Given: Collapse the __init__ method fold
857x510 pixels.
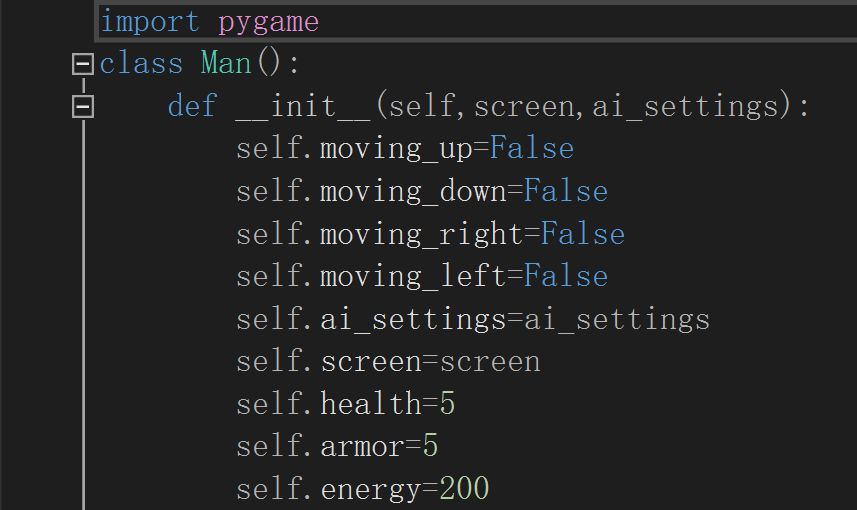Looking at the screenshot, I should click(x=83, y=107).
